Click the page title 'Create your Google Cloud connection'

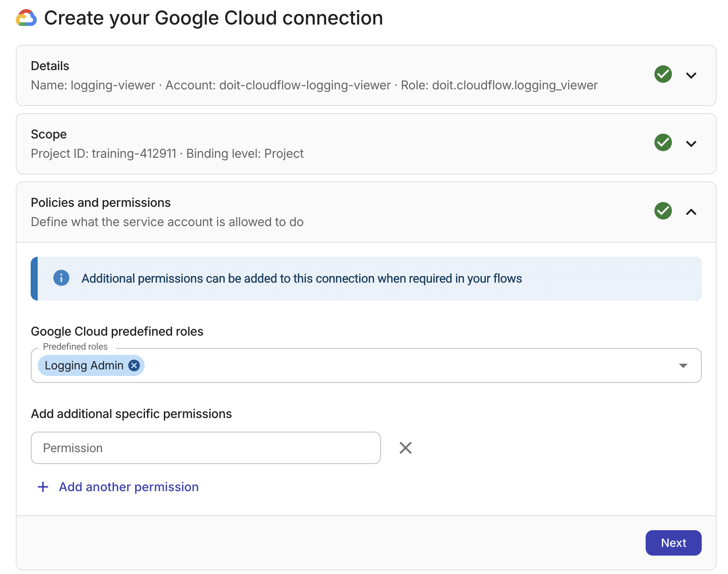click(214, 18)
